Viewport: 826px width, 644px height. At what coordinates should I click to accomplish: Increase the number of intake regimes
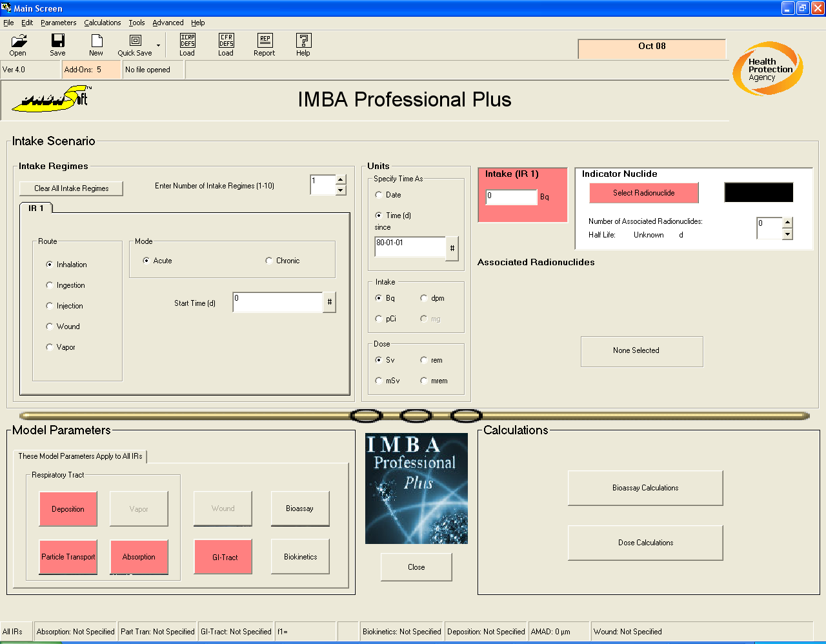(341, 180)
